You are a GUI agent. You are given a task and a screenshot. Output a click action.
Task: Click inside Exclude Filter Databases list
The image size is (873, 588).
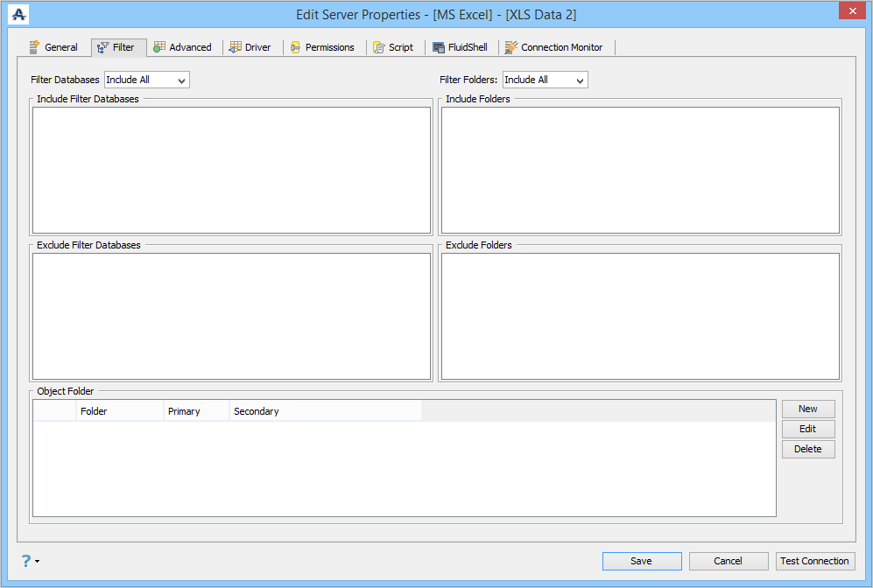click(232, 317)
